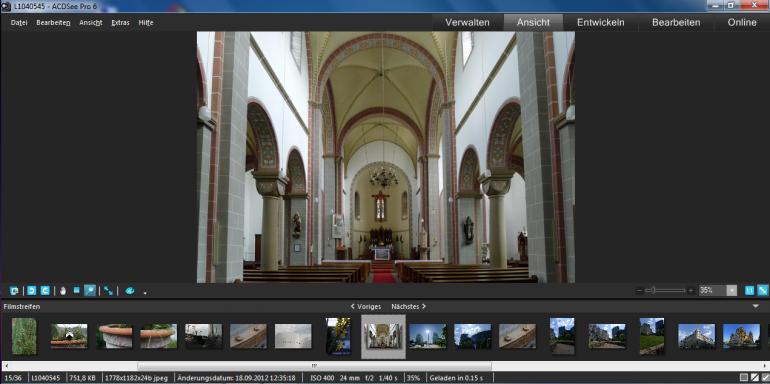770x384 pixels.
Task: Open the Extras menu
Action: click(x=120, y=23)
